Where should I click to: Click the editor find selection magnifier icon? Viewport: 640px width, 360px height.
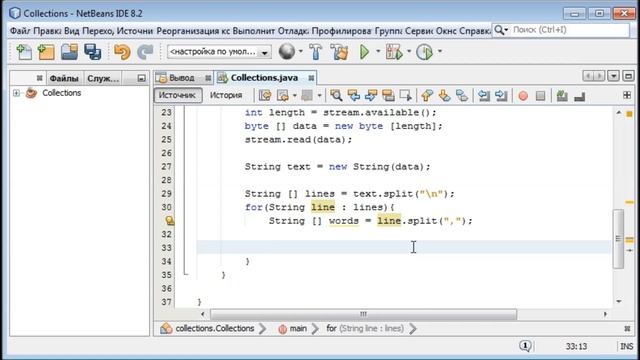click(336, 96)
